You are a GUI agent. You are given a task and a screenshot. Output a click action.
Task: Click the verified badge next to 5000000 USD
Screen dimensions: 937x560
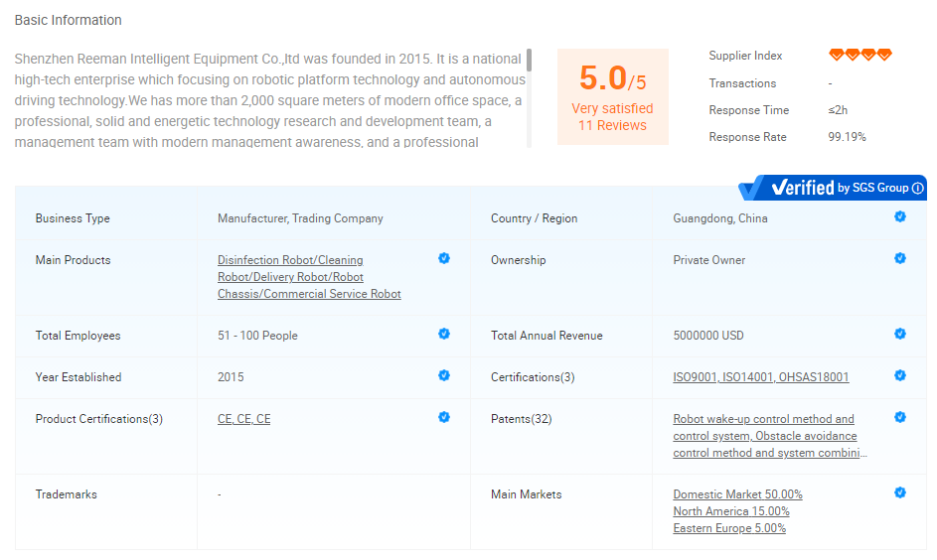900,334
